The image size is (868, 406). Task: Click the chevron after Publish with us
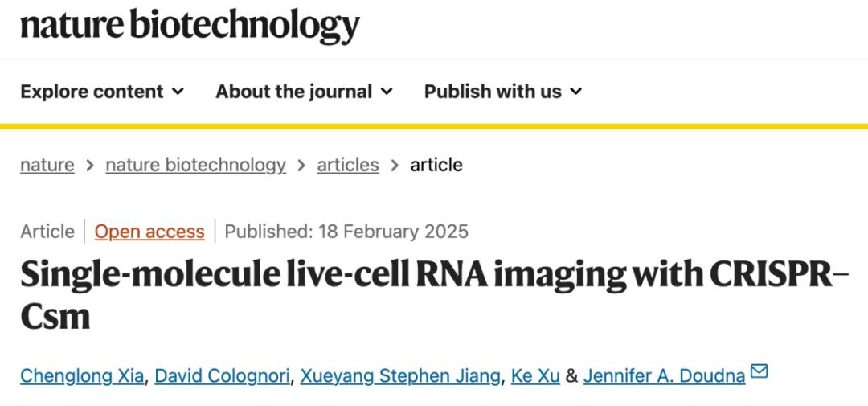point(575,92)
